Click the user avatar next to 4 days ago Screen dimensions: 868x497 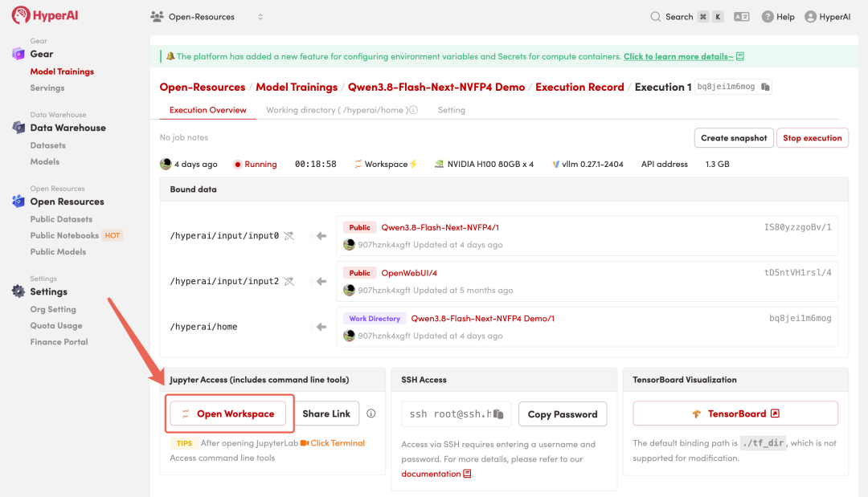coord(166,164)
